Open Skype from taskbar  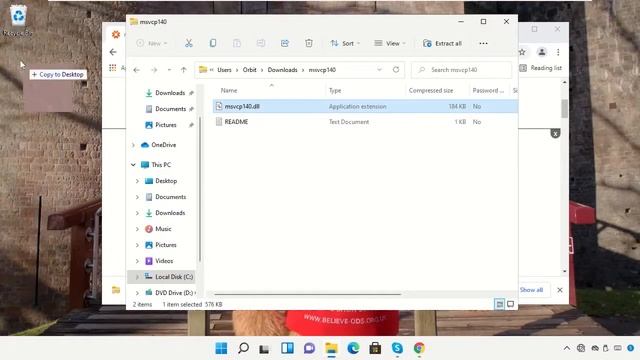click(397, 348)
